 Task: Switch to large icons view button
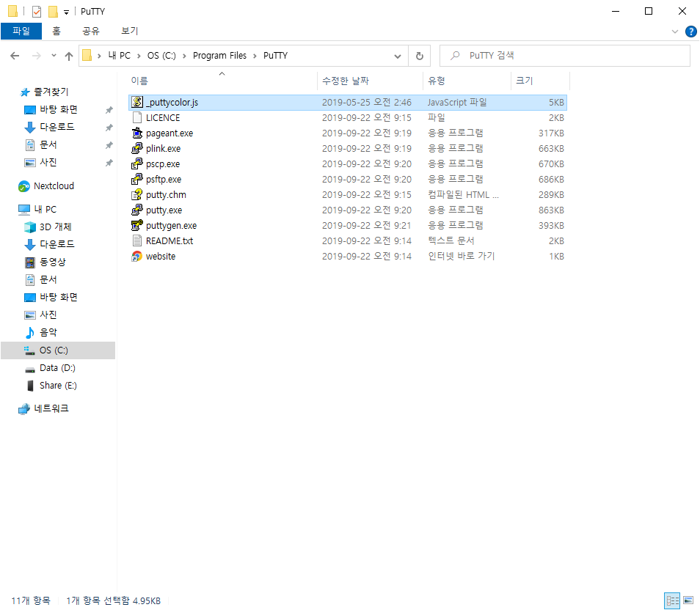[688, 600]
